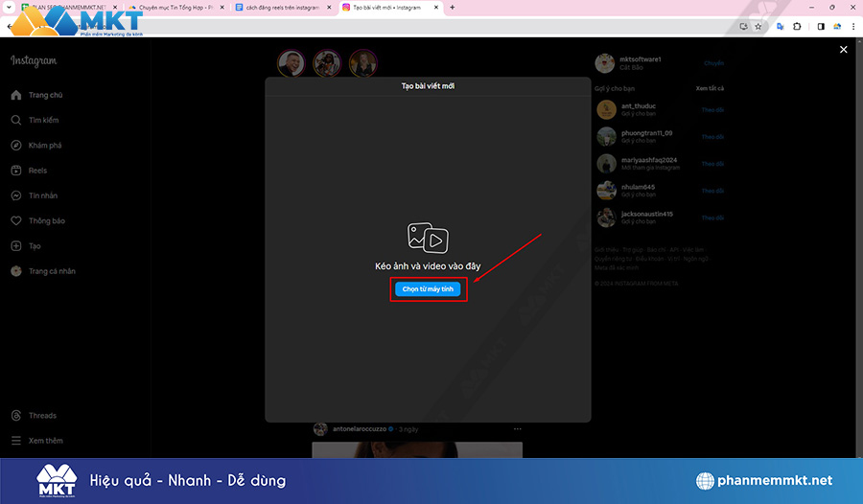Click 'Trang chủ' label in sidebar
863x504 pixels.
click(x=46, y=95)
